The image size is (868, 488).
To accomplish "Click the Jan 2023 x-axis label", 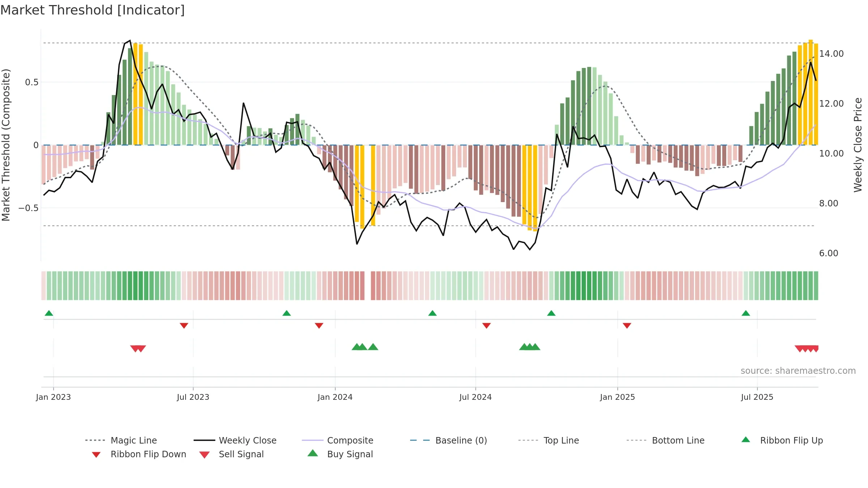I will [53, 397].
